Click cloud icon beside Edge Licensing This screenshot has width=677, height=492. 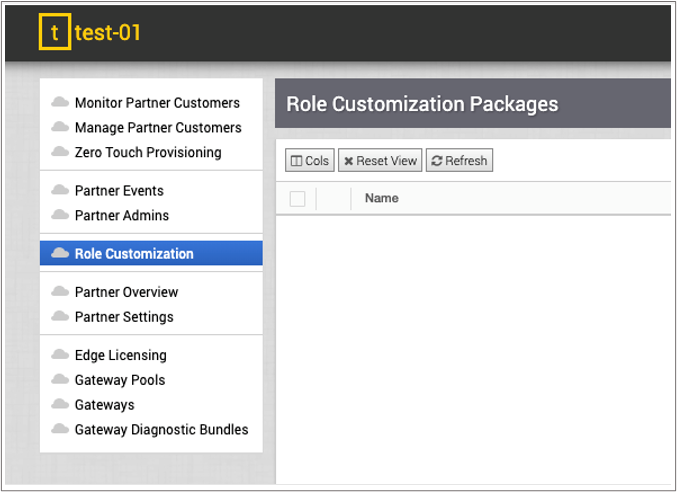pyautogui.click(x=60, y=356)
